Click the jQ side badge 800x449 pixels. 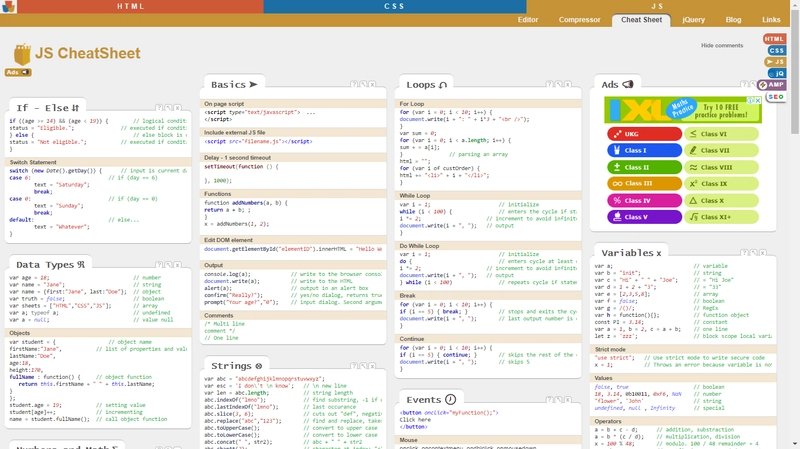pos(777,73)
